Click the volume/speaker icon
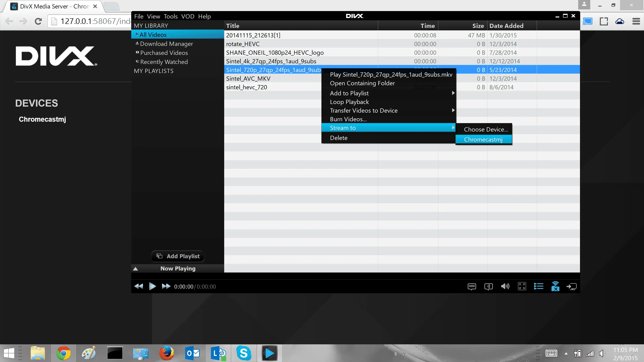This screenshot has width=644, height=362. [x=505, y=286]
